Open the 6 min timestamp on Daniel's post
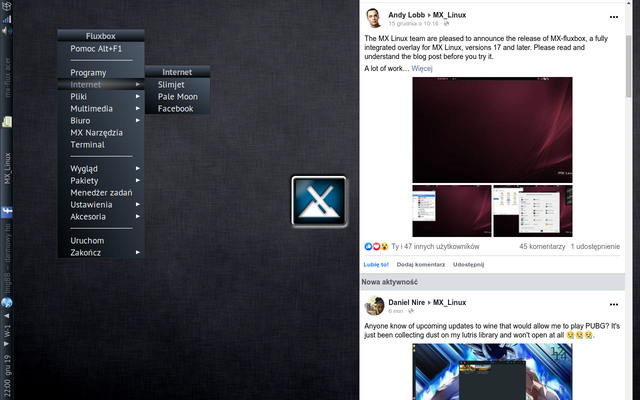This screenshot has width=640, height=400. click(396, 311)
